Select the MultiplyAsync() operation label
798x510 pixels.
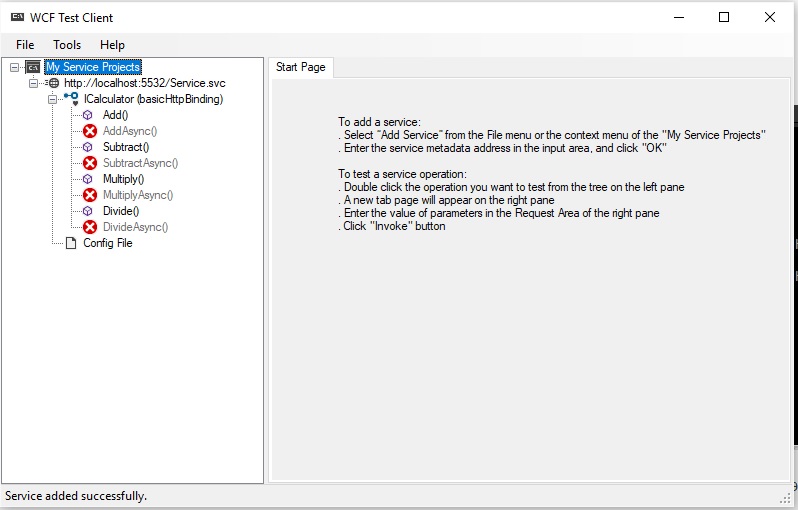[138, 195]
